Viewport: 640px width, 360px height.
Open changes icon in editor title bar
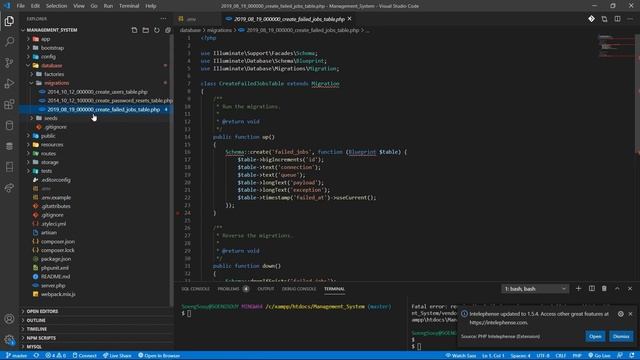[x=604, y=19]
